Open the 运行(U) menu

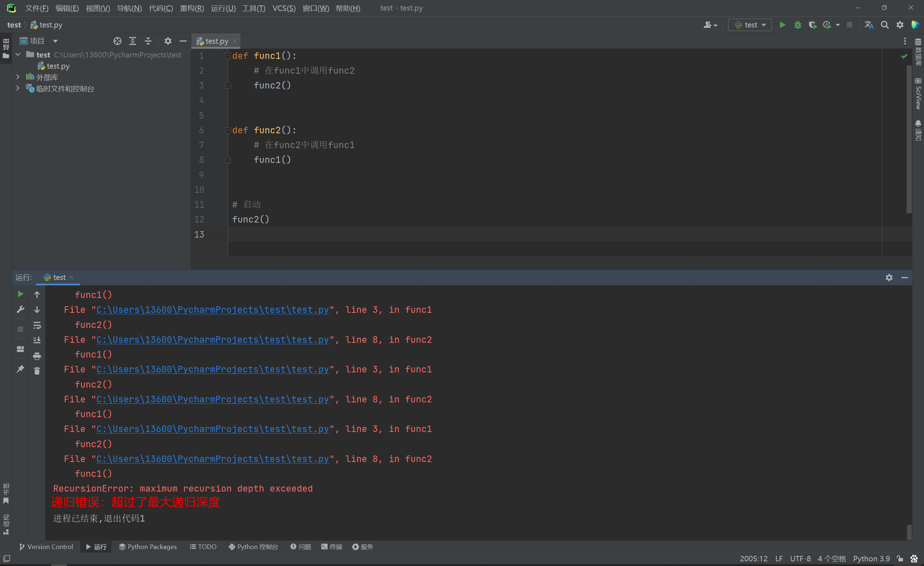point(223,8)
